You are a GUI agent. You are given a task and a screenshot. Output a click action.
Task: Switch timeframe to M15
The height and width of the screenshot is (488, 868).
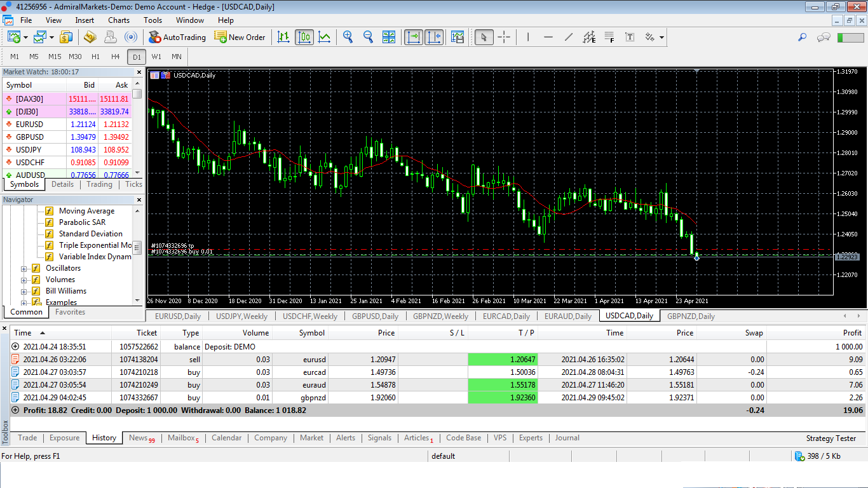click(55, 57)
